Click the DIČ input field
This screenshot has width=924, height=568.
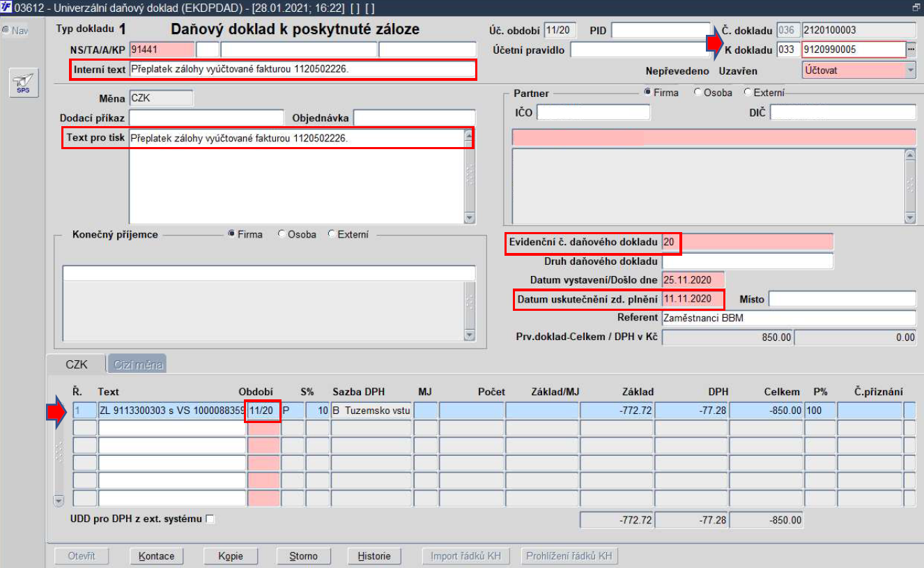(x=843, y=112)
